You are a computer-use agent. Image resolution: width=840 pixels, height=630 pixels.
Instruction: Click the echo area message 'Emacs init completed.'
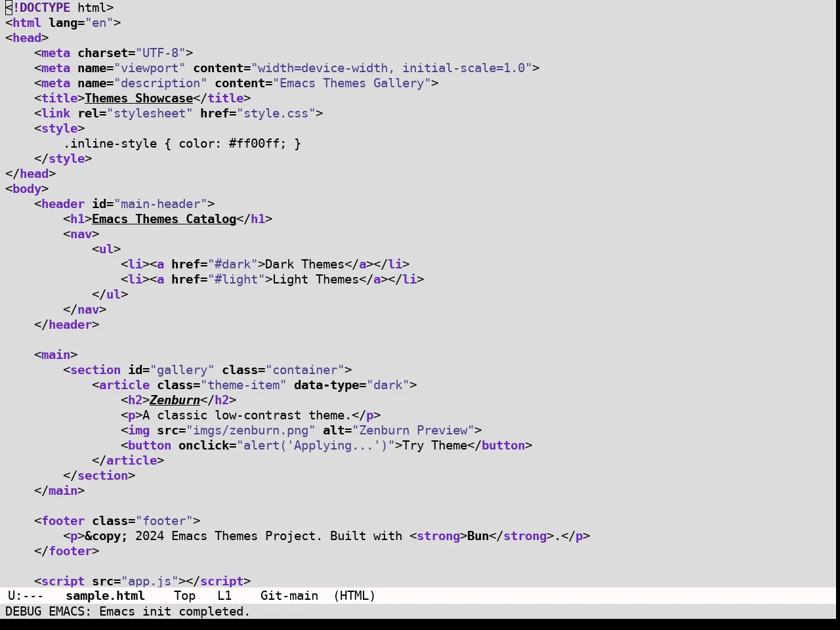coord(175,612)
